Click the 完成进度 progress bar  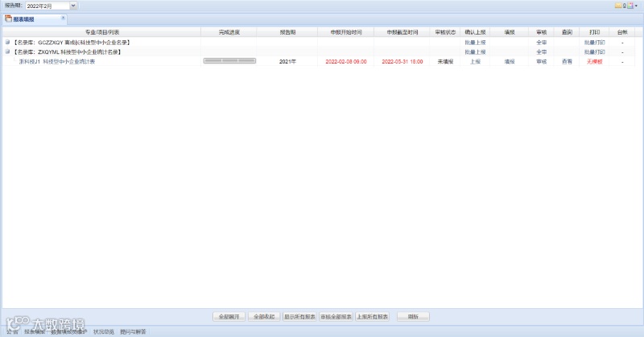229,61
